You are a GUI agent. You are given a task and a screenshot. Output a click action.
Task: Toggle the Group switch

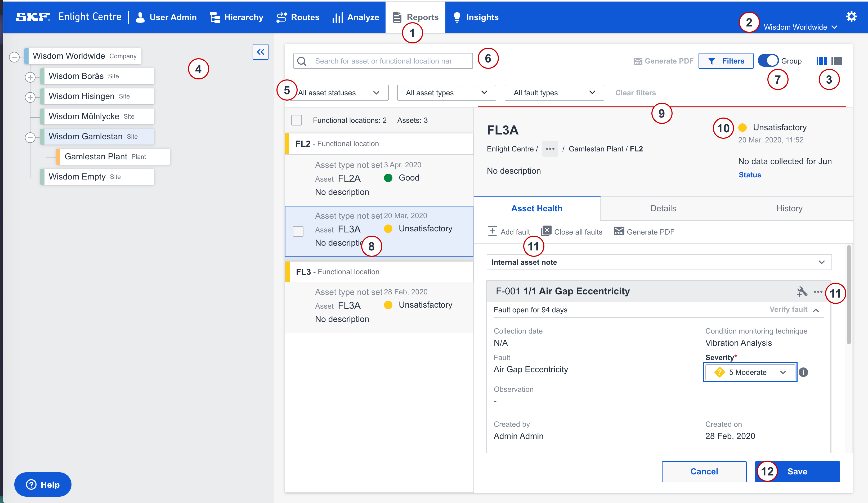768,61
